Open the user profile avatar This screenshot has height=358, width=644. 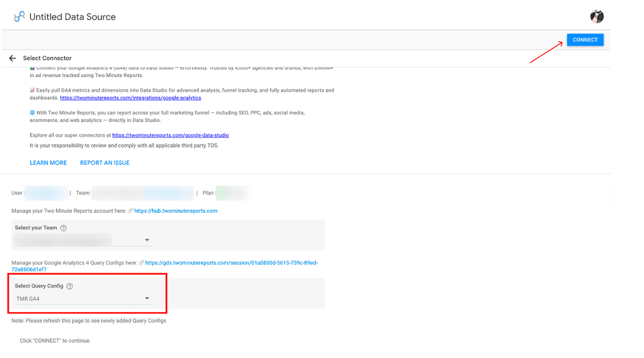click(597, 16)
